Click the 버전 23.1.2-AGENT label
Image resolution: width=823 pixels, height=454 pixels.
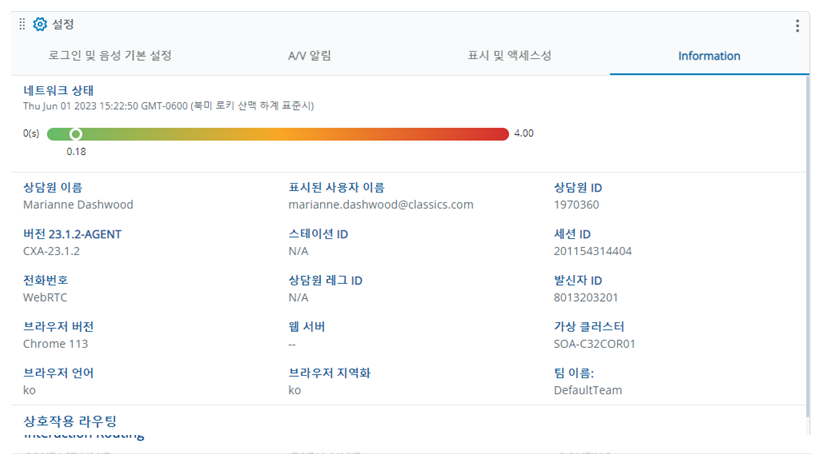(x=72, y=234)
